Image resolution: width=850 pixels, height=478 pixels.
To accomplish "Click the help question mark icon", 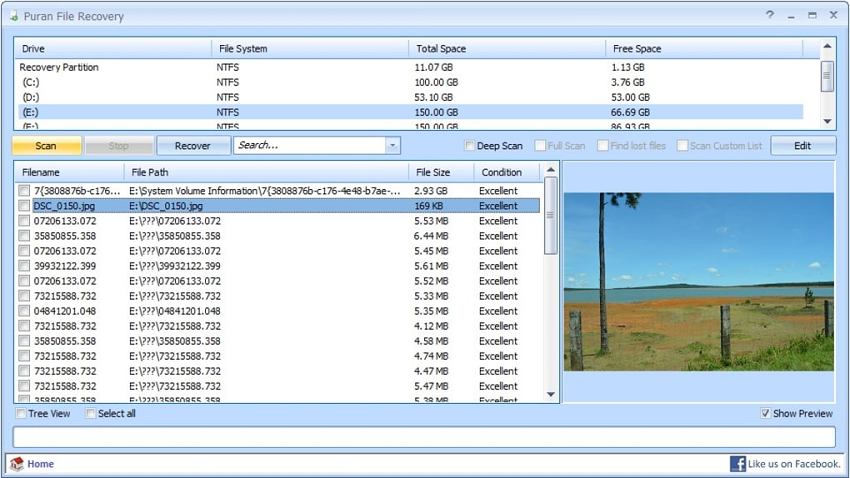I will click(x=770, y=15).
